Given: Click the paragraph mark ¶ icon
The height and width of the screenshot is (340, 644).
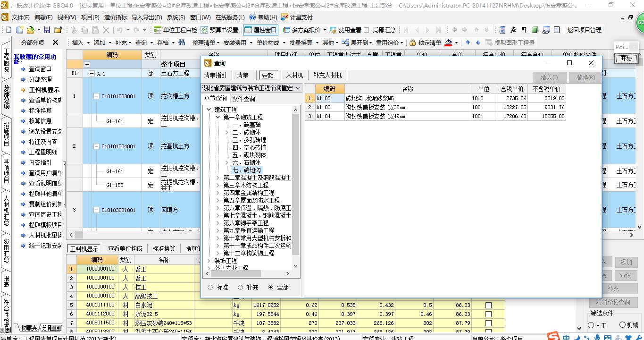Looking at the screenshot, I should tap(524, 30).
